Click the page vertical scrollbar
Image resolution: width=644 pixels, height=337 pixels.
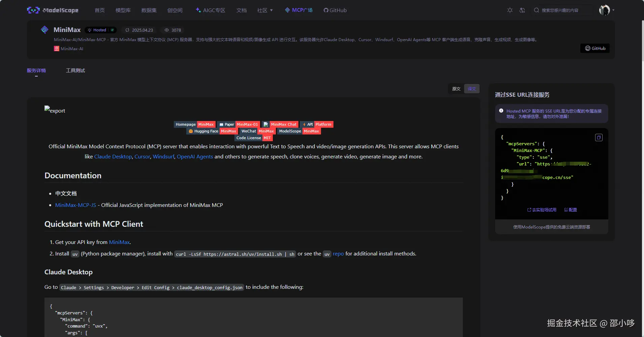(643, 40)
